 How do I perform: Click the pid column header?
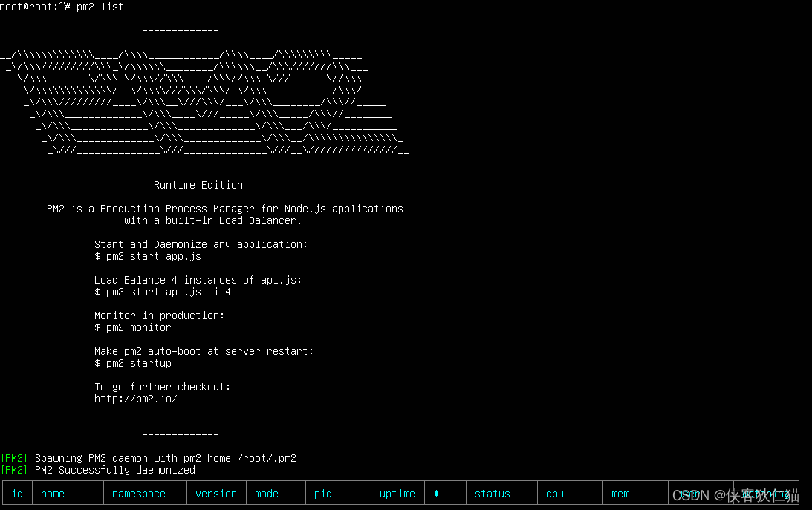322,493
